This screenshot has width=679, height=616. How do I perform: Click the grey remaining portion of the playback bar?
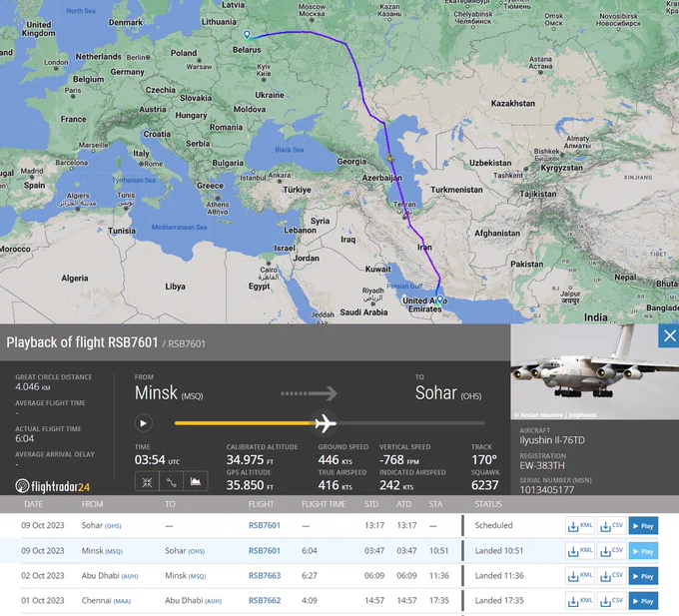click(410, 423)
